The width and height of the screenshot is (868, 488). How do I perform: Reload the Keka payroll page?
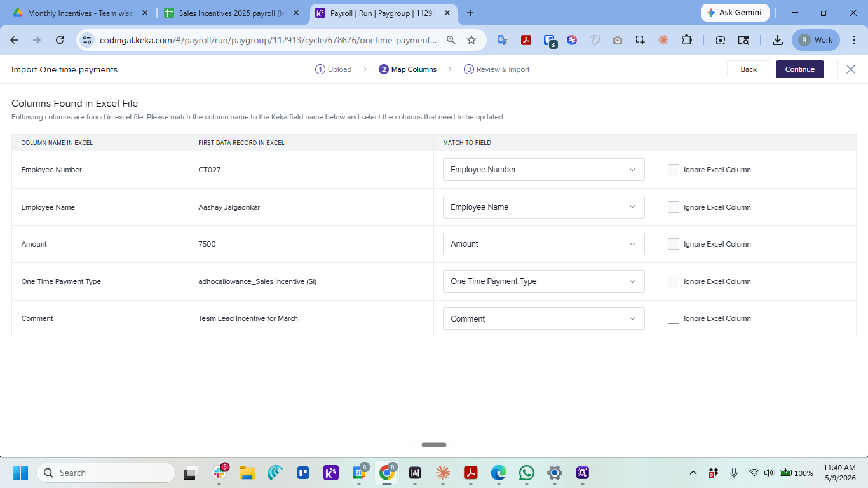60,40
